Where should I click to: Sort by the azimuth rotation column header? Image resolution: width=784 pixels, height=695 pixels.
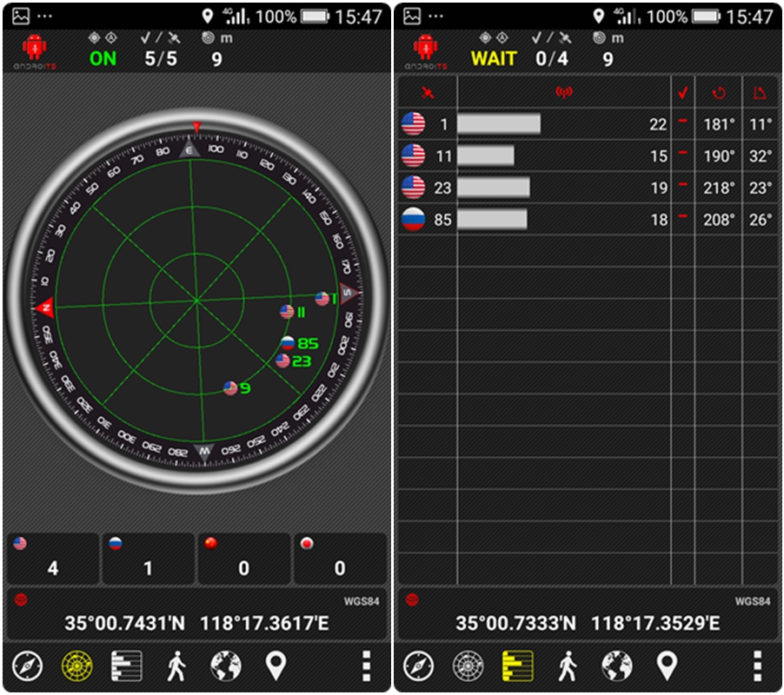[719, 92]
